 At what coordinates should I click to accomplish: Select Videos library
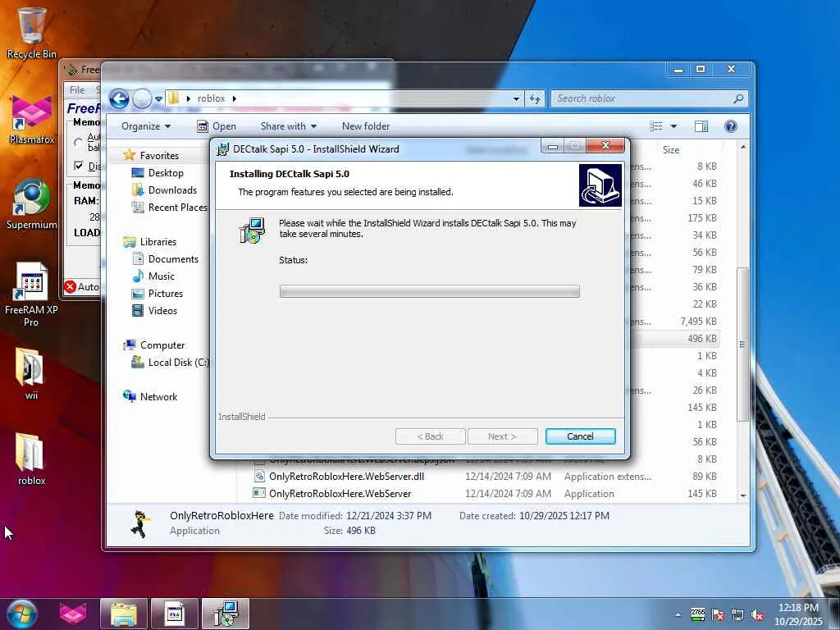(x=162, y=311)
